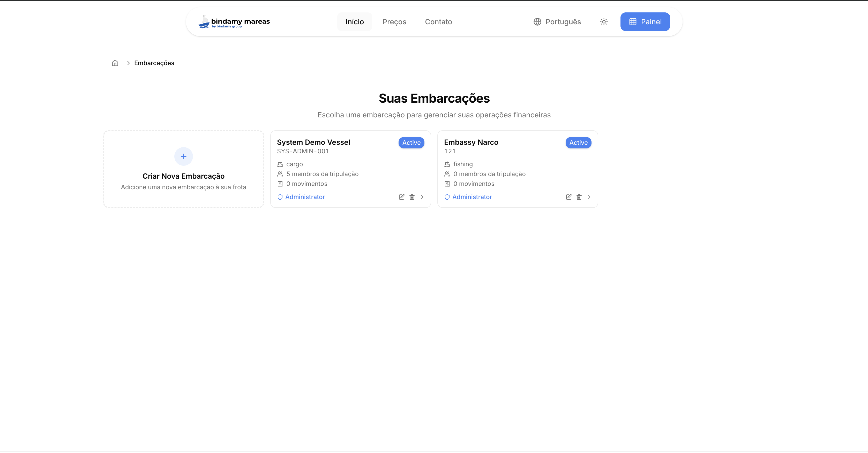
Task: Select the Criar Nova Embarcação card
Action: [183, 176]
